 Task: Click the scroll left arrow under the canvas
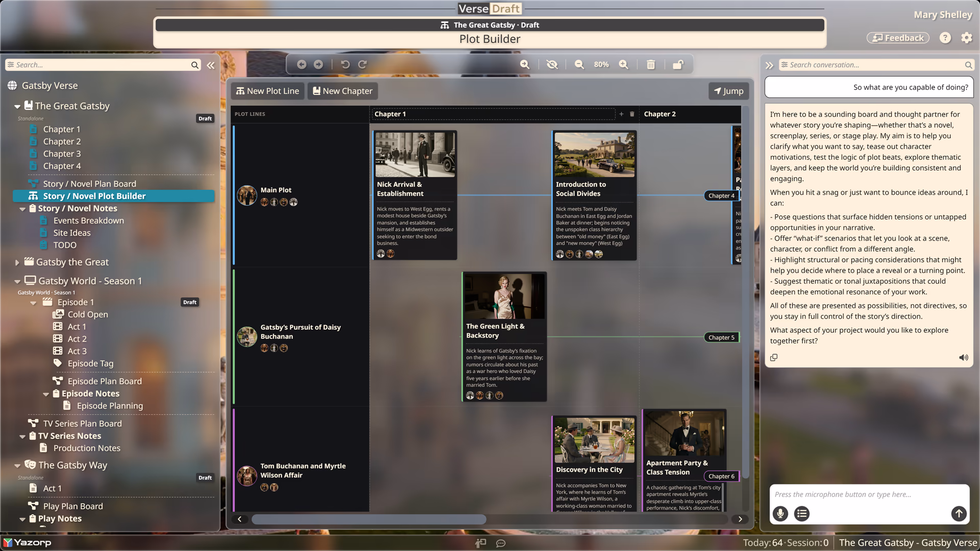click(239, 519)
